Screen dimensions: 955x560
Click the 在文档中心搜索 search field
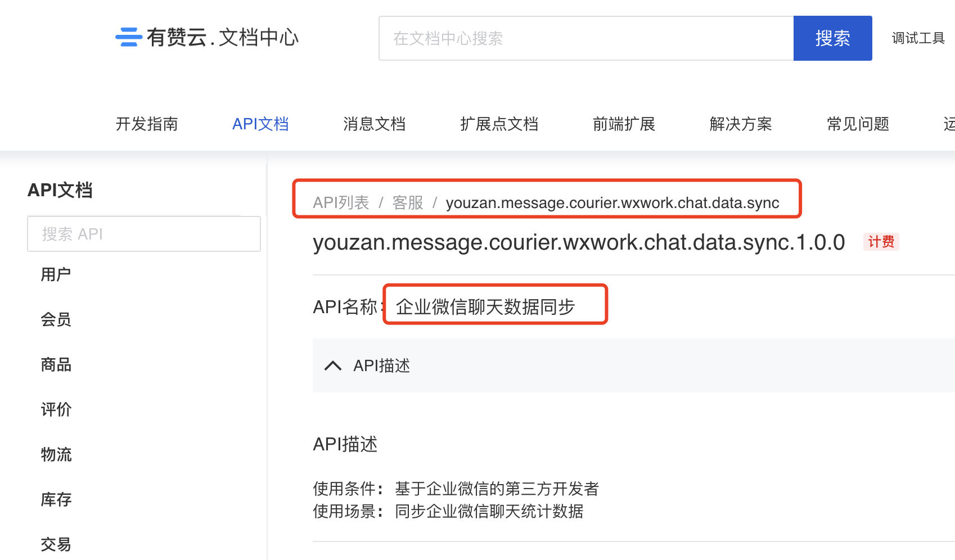[x=586, y=38]
